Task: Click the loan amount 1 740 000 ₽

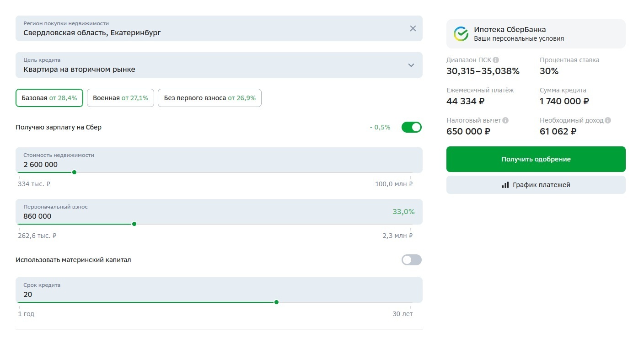Action: click(x=564, y=101)
